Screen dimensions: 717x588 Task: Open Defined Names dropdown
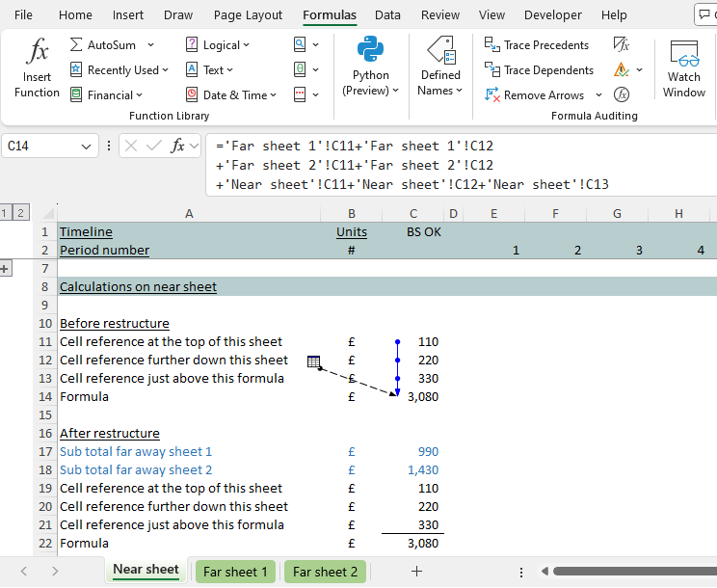pyautogui.click(x=440, y=67)
